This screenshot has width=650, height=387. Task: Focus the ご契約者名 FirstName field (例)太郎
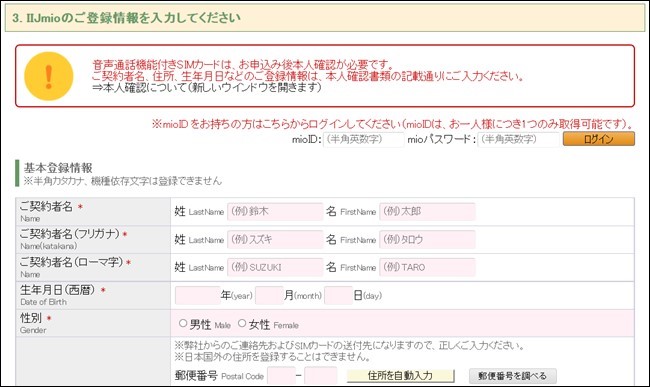427,211
